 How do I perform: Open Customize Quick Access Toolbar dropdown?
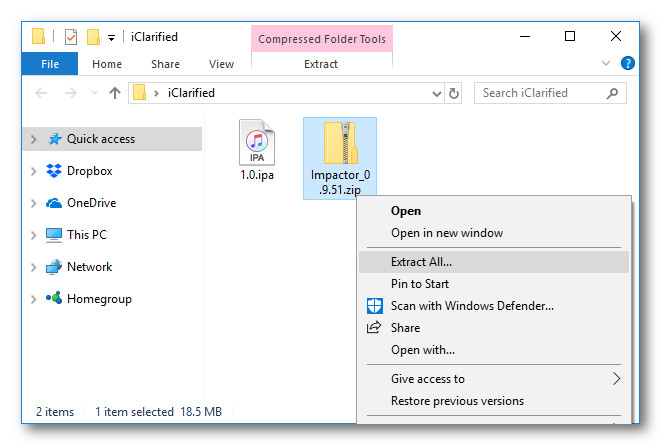point(111,38)
